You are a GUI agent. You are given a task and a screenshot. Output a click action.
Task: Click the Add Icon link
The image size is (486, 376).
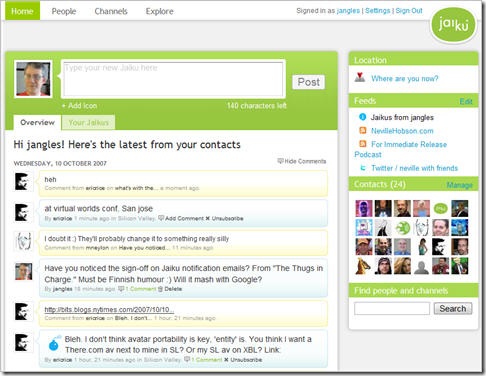tap(79, 106)
